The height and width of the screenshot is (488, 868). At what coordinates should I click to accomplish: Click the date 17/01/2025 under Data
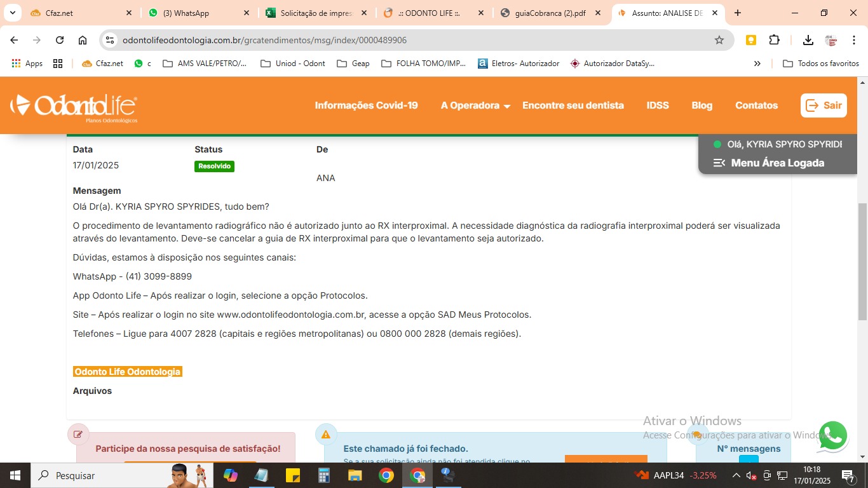(x=96, y=165)
